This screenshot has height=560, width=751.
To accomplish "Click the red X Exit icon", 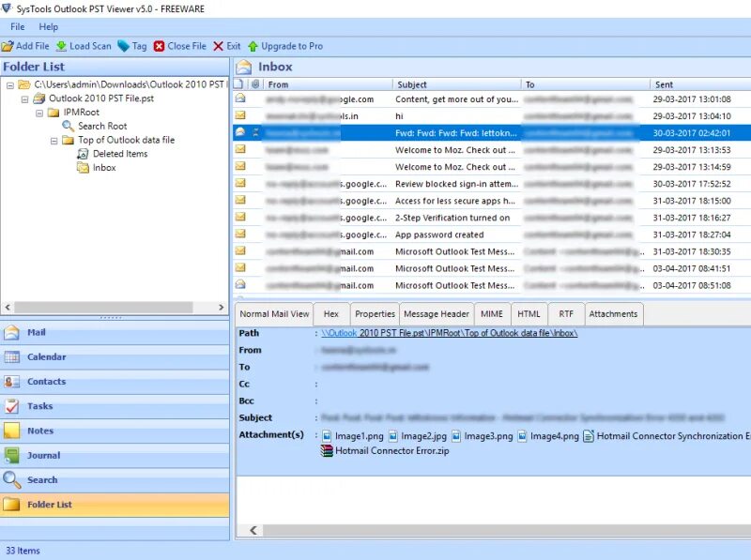I will [219, 46].
